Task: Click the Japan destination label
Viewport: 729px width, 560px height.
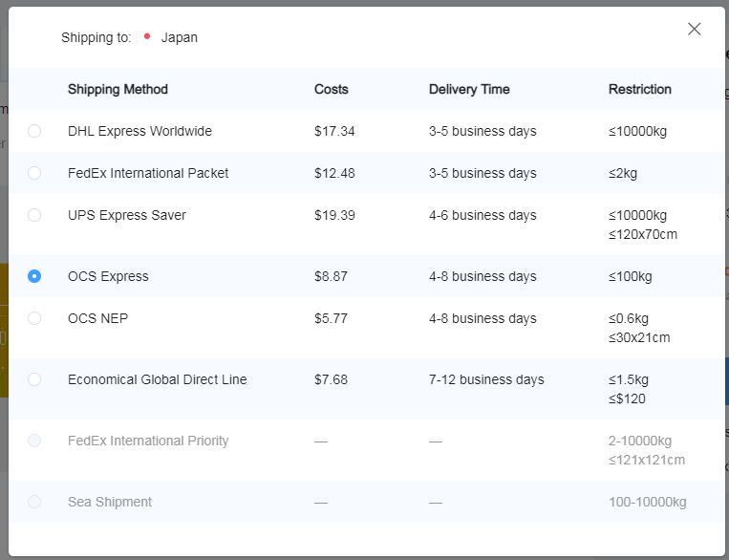Action: point(179,37)
